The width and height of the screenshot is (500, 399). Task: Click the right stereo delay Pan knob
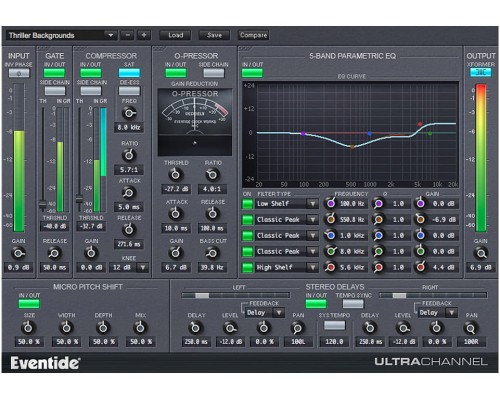[470, 329]
